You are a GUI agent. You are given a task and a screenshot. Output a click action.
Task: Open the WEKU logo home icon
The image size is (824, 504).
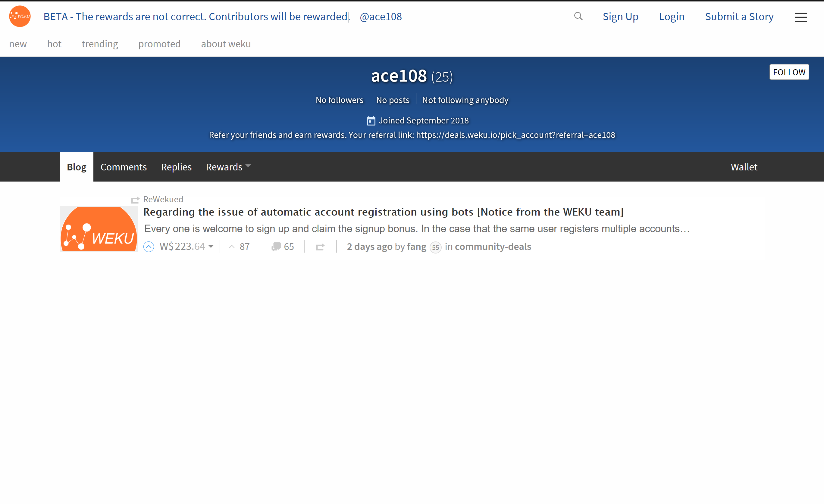pyautogui.click(x=20, y=16)
